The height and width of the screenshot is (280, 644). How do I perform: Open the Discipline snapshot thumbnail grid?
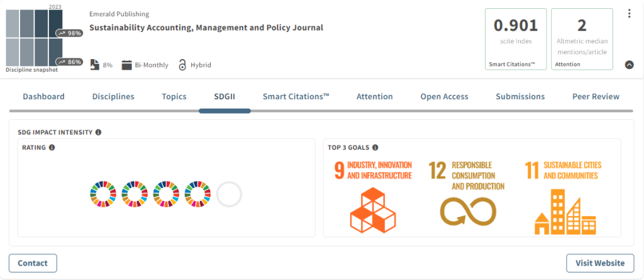36,39
